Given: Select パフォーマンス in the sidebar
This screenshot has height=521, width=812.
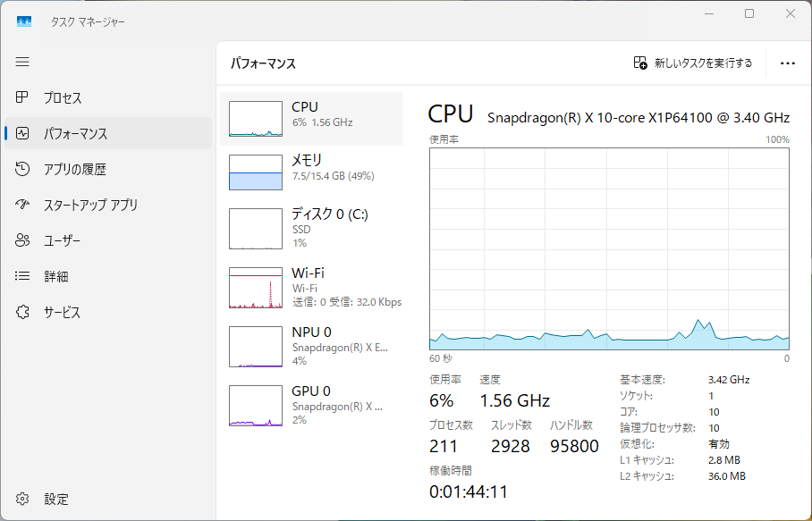Looking at the screenshot, I should (x=22, y=133).
